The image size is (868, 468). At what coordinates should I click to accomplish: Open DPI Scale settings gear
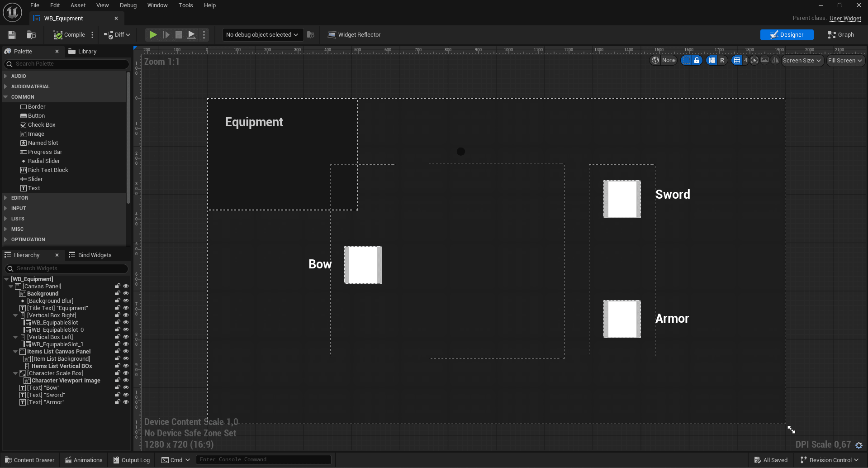[x=859, y=445]
